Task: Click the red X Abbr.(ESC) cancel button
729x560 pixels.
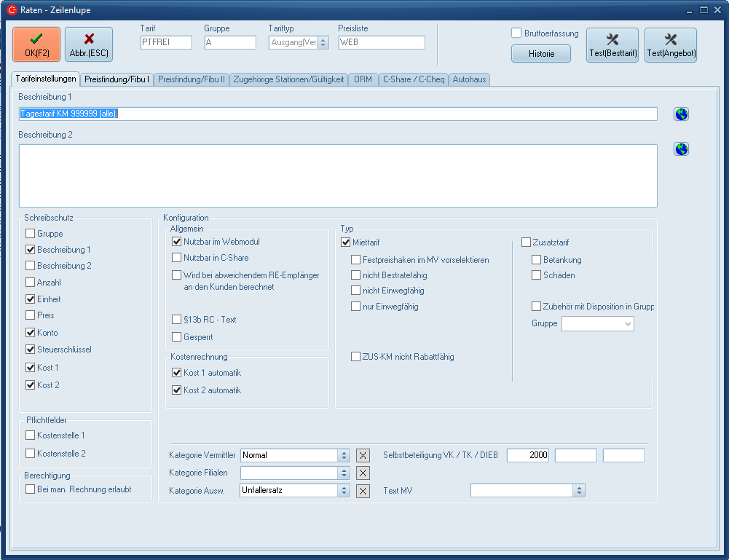Action: (89, 44)
